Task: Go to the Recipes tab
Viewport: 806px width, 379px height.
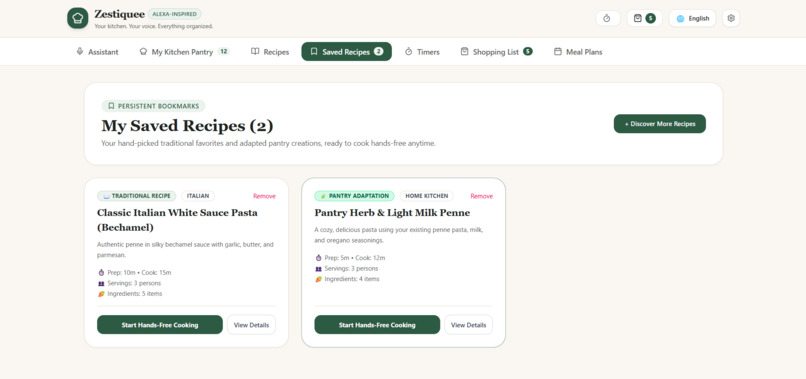Action: click(x=270, y=52)
